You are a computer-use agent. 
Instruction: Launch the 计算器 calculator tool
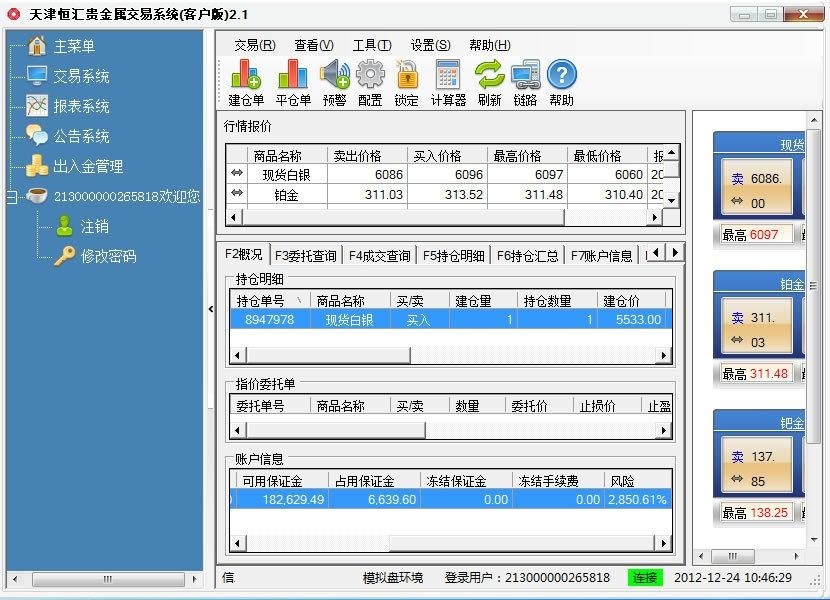pos(448,76)
